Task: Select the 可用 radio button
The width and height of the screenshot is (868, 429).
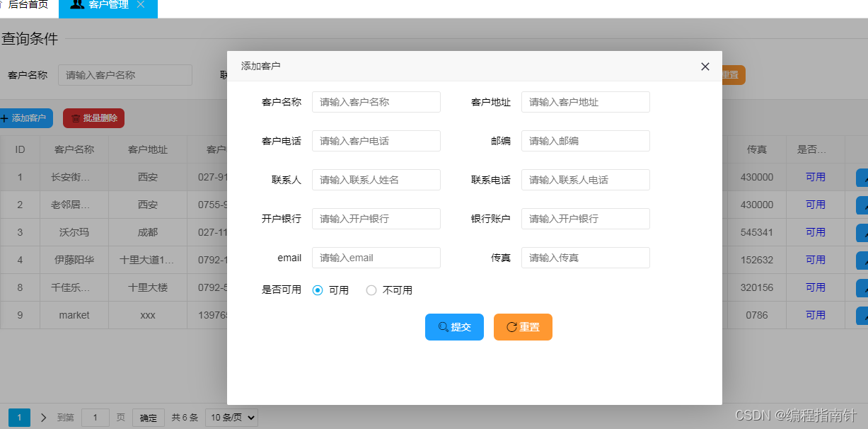Action: (318, 290)
